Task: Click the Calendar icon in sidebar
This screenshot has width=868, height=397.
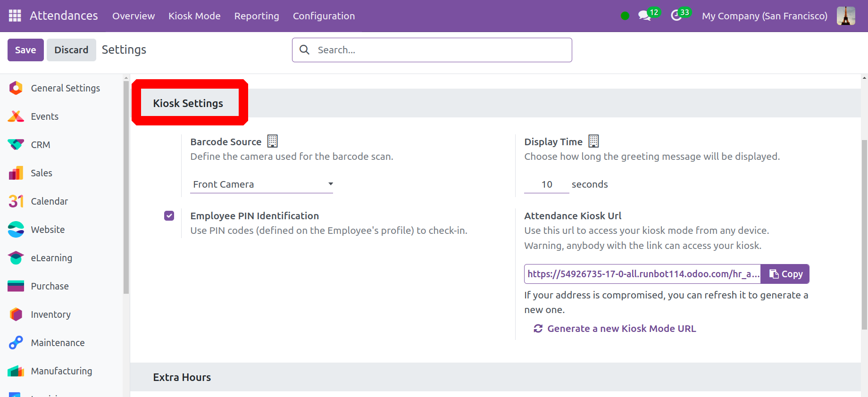Action: point(16,201)
